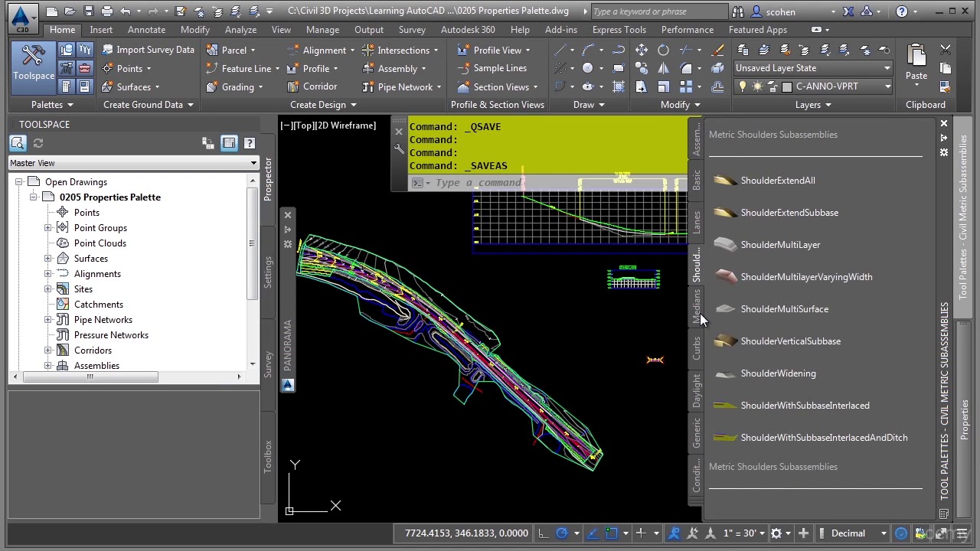The width and height of the screenshot is (980, 551).
Task: Expand the Palettes panel title
Action: pos(52,105)
